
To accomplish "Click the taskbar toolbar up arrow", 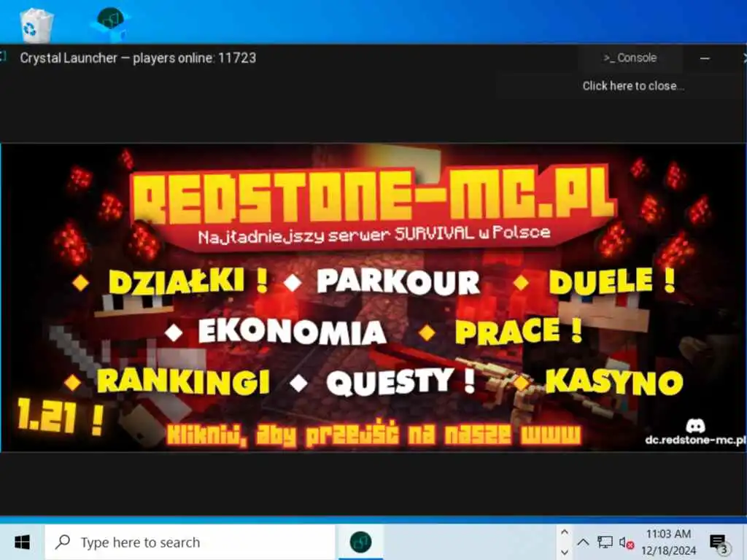I will (x=565, y=532).
